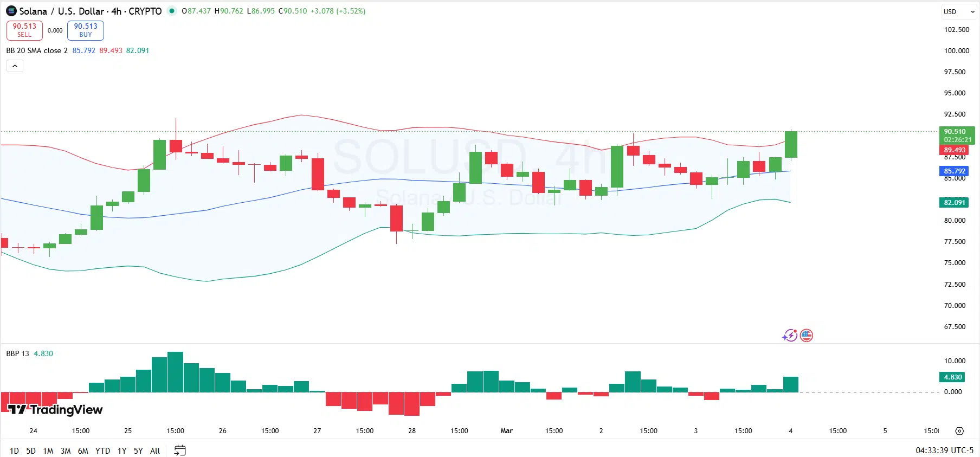Select the 5Y time range

click(x=138, y=450)
